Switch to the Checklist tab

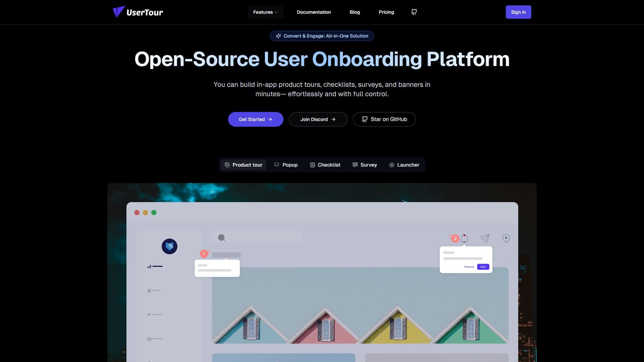click(325, 165)
